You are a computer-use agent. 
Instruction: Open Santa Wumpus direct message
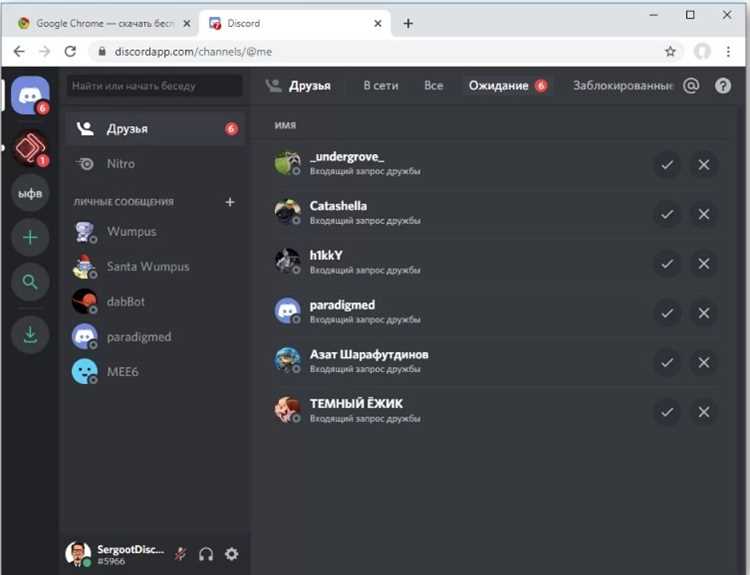(x=155, y=266)
